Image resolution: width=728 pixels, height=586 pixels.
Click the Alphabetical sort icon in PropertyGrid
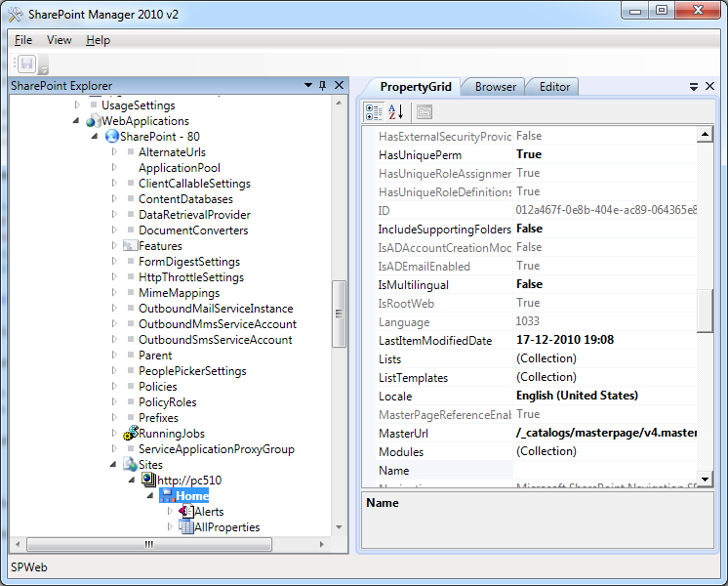click(x=396, y=112)
